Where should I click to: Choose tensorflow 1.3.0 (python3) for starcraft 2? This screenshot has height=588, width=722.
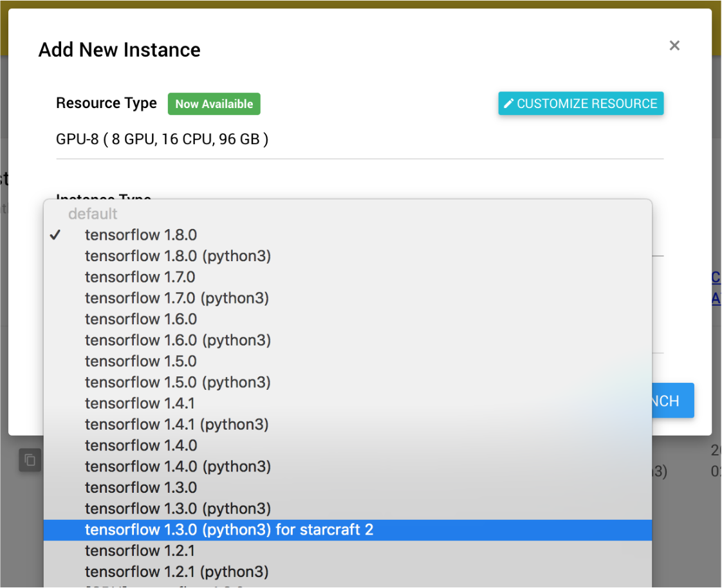point(347,530)
